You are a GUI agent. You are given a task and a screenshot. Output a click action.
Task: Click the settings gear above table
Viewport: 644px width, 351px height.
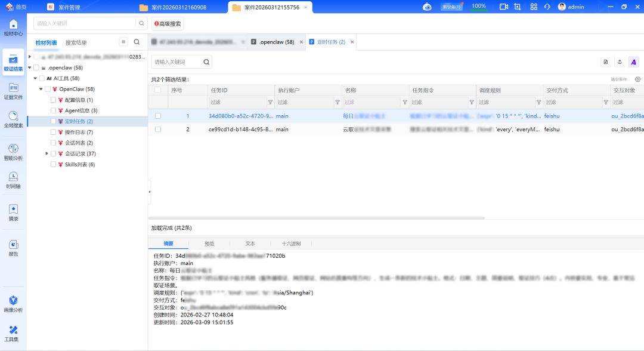click(x=637, y=79)
